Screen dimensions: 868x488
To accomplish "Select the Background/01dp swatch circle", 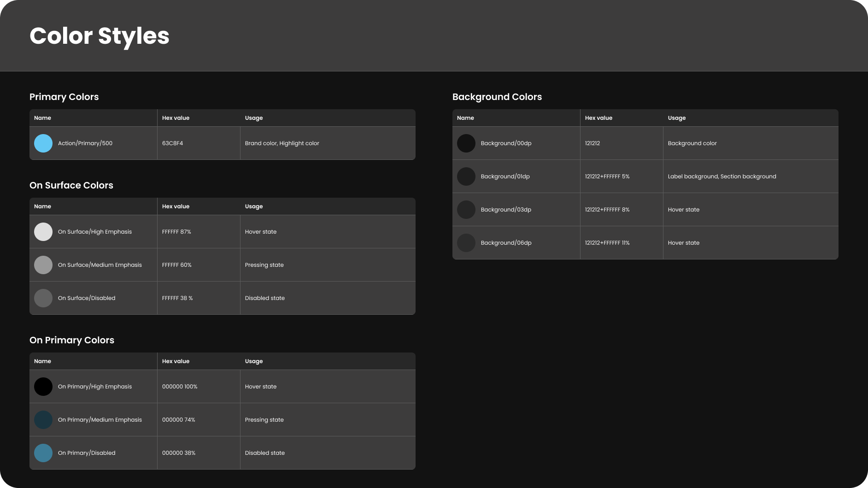I will pyautogui.click(x=466, y=176).
